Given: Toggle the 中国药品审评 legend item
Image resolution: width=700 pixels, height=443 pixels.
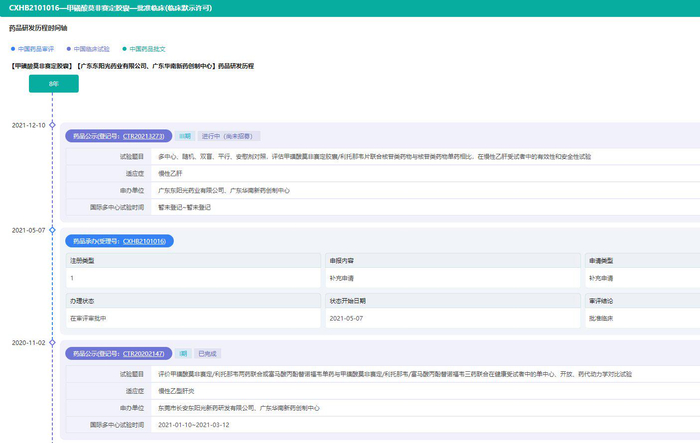Looking at the screenshot, I should click(32, 49).
